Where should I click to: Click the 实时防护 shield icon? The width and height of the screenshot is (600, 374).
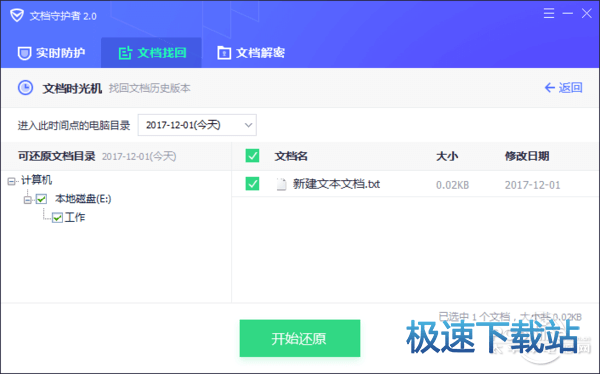point(24,53)
